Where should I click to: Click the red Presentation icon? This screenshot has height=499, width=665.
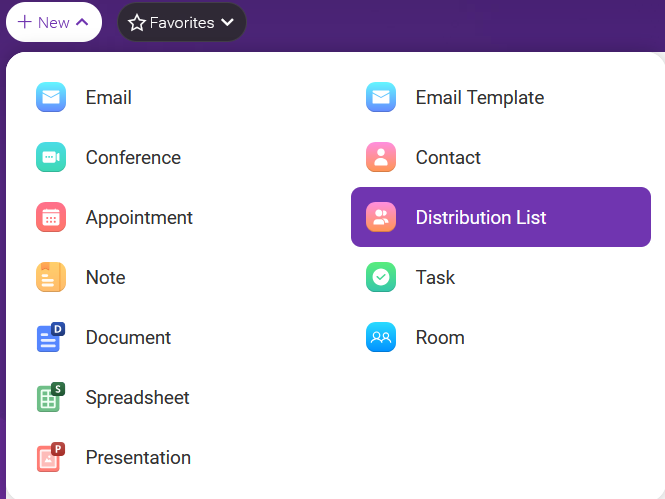tap(51, 457)
